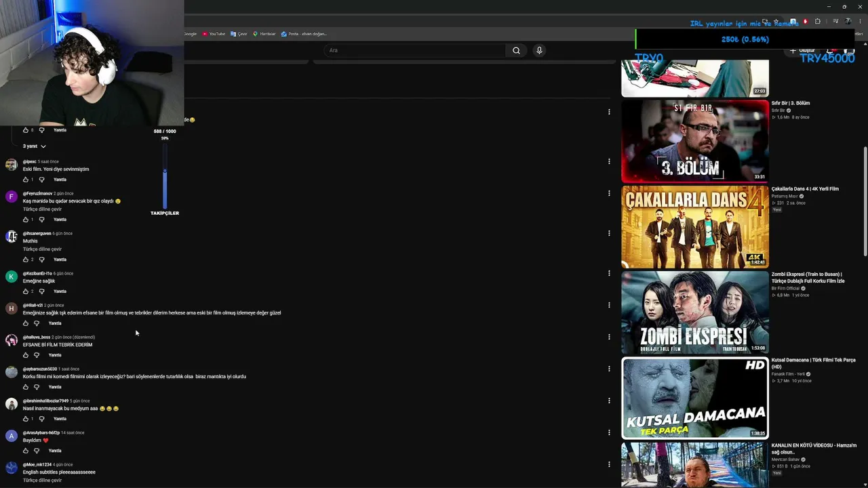This screenshot has width=868, height=488.
Task: Open the "Fanatik Film - Yerli" channel name
Action: pos(788,374)
